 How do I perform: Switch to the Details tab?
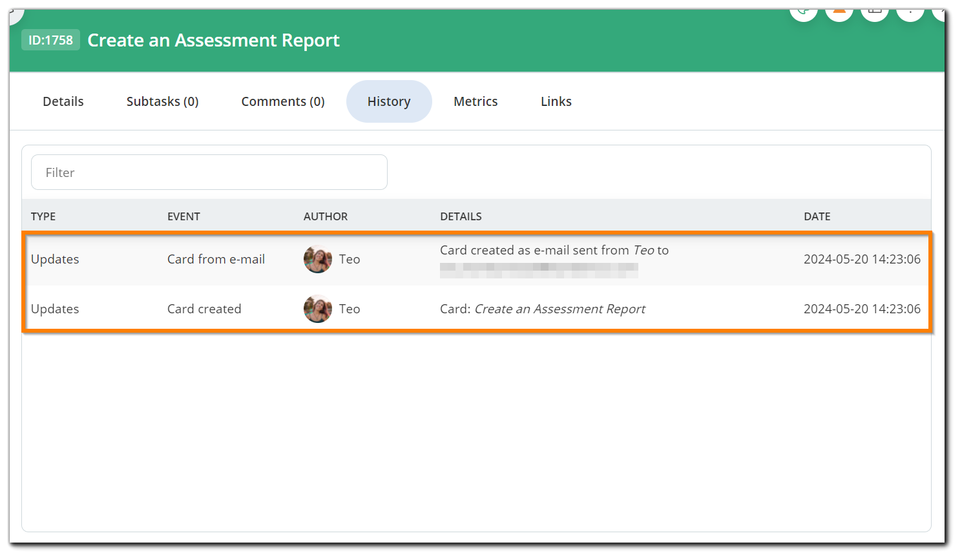[x=63, y=101]
